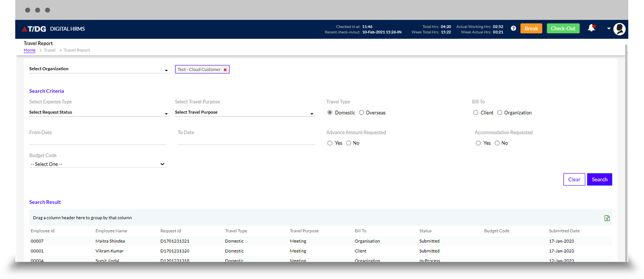Open the Budget Code select list
Screen dimensions: 644x279
point(97,164)
